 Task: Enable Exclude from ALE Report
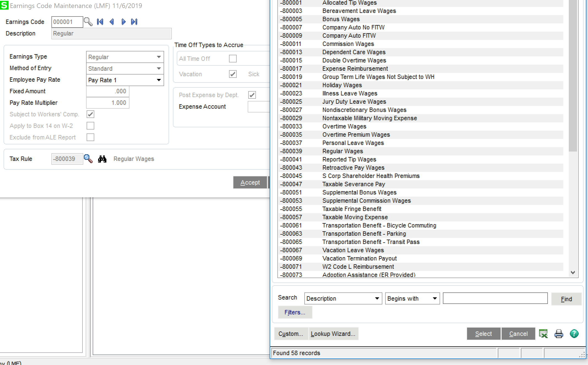90,137
